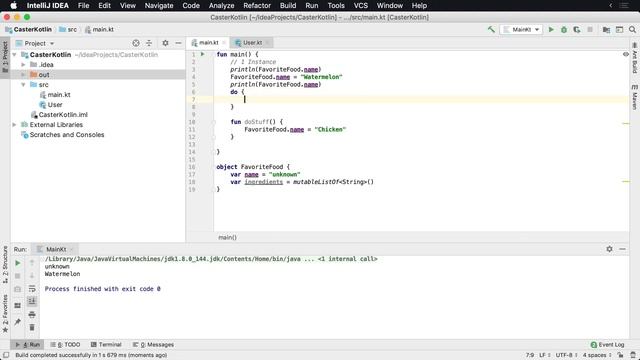
Task: Hide the Run panel with minus icon
Action: (x=622, y=249)
